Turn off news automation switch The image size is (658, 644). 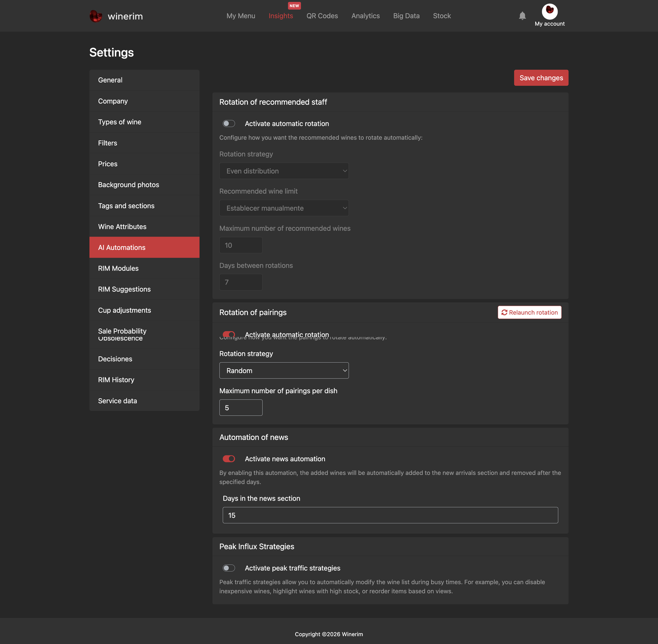point(229,459)
